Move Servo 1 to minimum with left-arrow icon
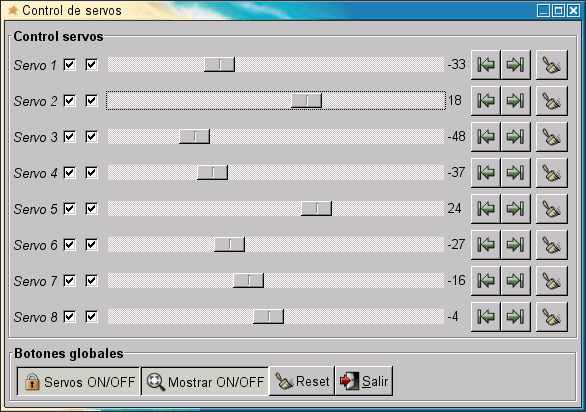This screenshot has width=586, height=412. pyautogui.click(x=485, y=65)
